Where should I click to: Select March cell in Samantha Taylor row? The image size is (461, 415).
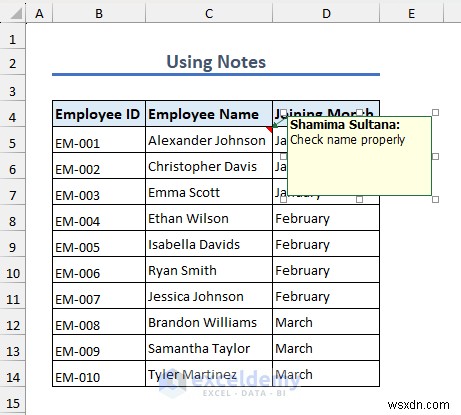click(x=326, y=348)
